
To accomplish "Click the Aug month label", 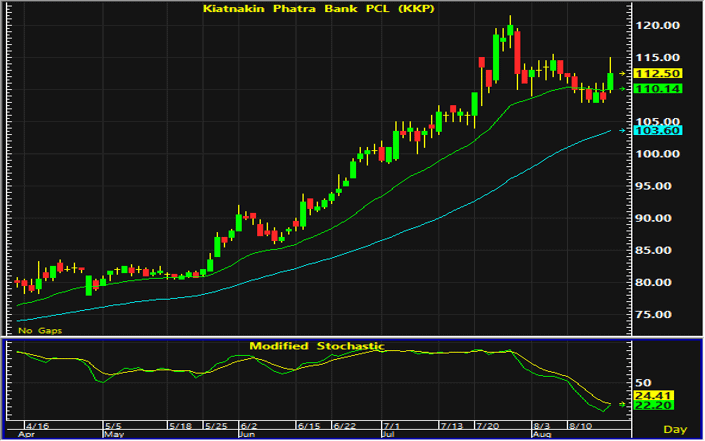I will tap(541, 435).
